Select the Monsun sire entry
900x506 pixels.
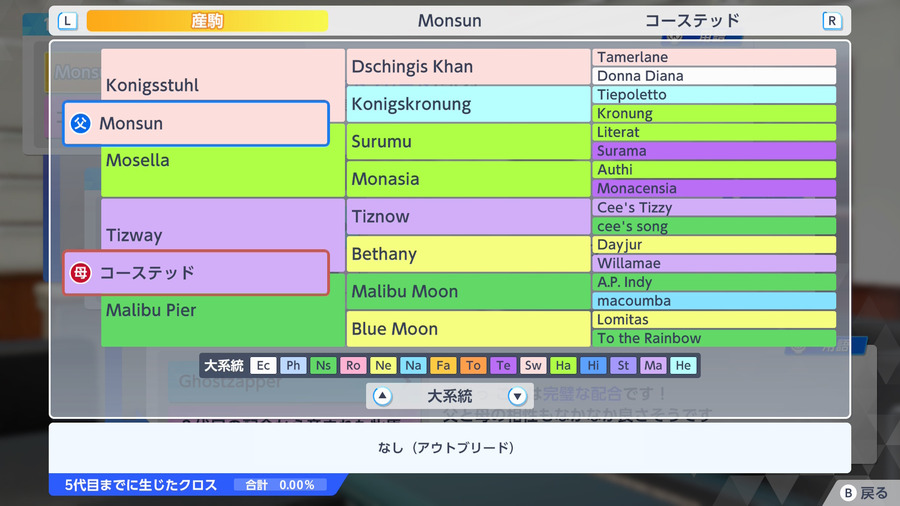point(196,123)
